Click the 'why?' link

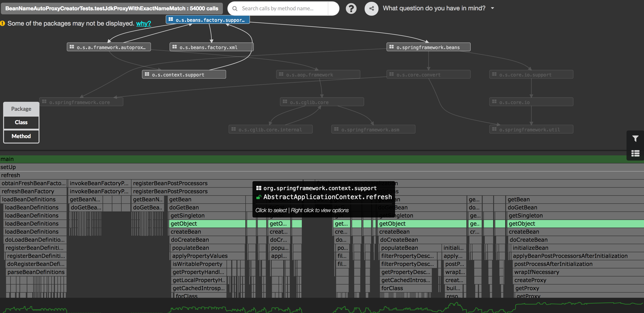coord(144,23)
